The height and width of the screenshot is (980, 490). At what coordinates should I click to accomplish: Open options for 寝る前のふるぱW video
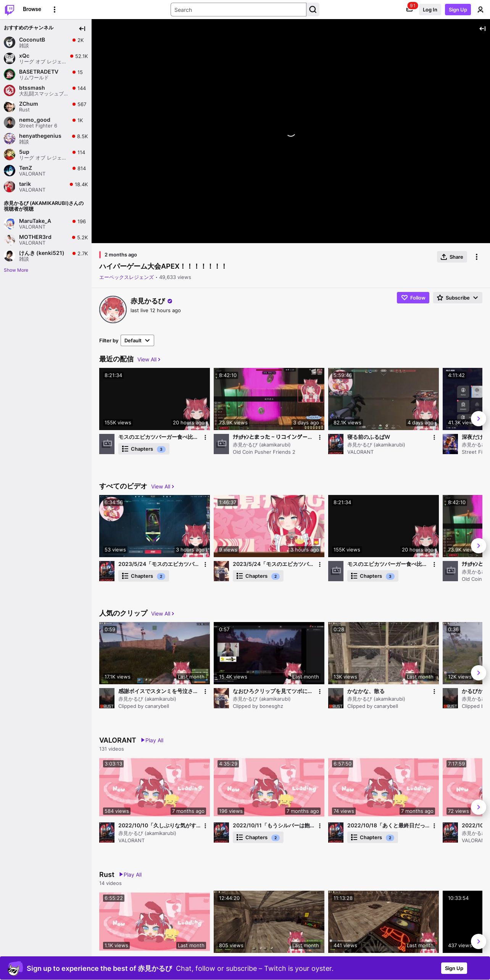click(x=434, y=437)
